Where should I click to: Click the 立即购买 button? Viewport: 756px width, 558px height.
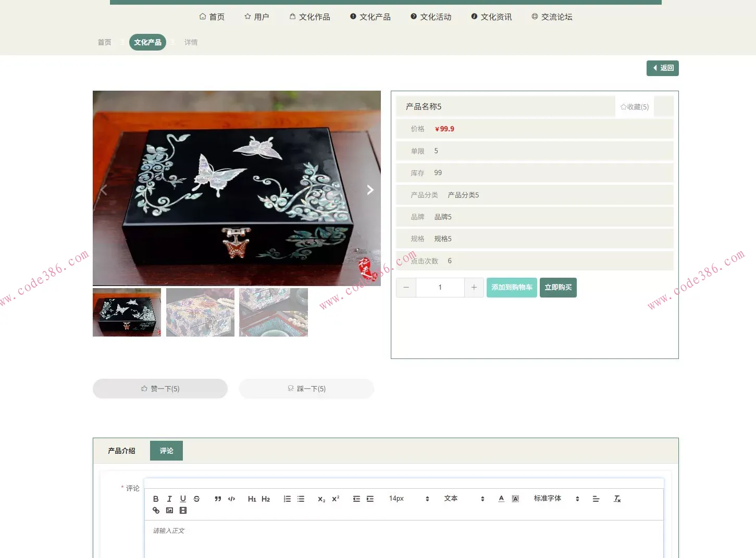pyautogui.click(x=558, y=287)
